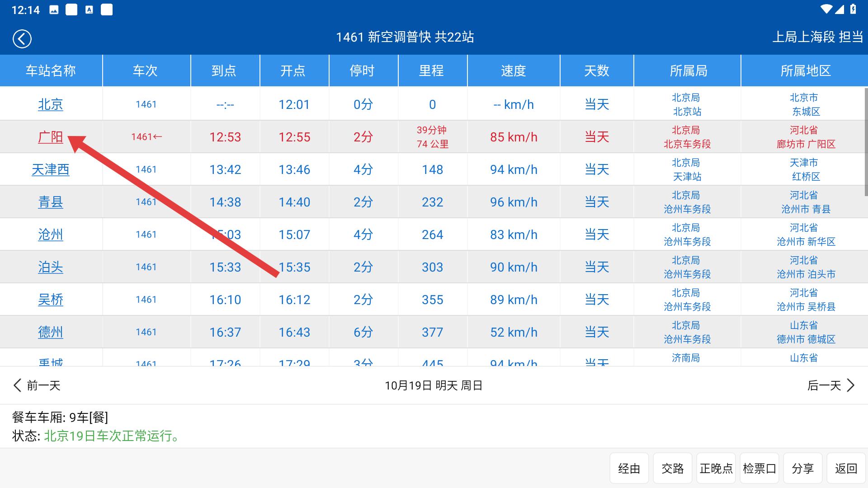Go to previous day chevron
The width and height of the screenshot is (868, 488).
tap(17, 385)
